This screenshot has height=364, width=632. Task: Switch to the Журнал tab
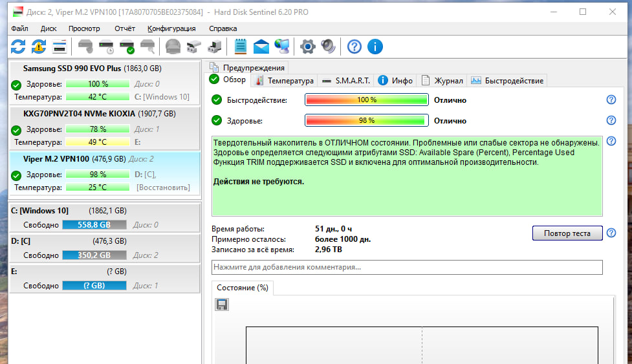pos(442,81)
